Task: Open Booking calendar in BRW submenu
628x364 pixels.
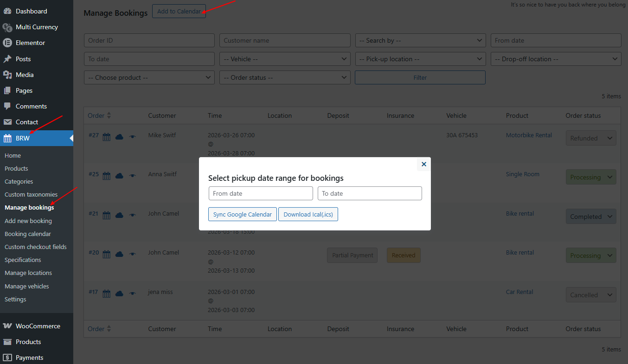Action: tap(28, 234)
